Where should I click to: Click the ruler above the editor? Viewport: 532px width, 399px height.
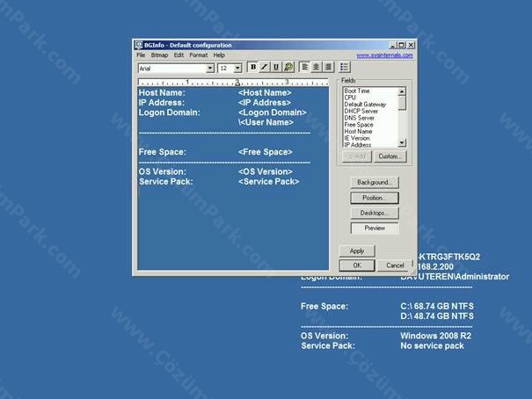pos(233,82)
